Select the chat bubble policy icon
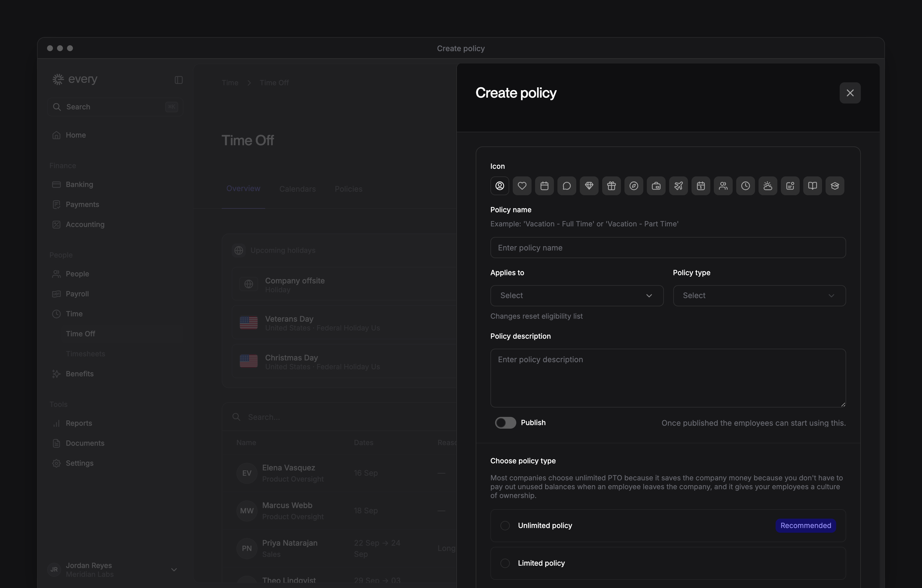 pos(567,186)
